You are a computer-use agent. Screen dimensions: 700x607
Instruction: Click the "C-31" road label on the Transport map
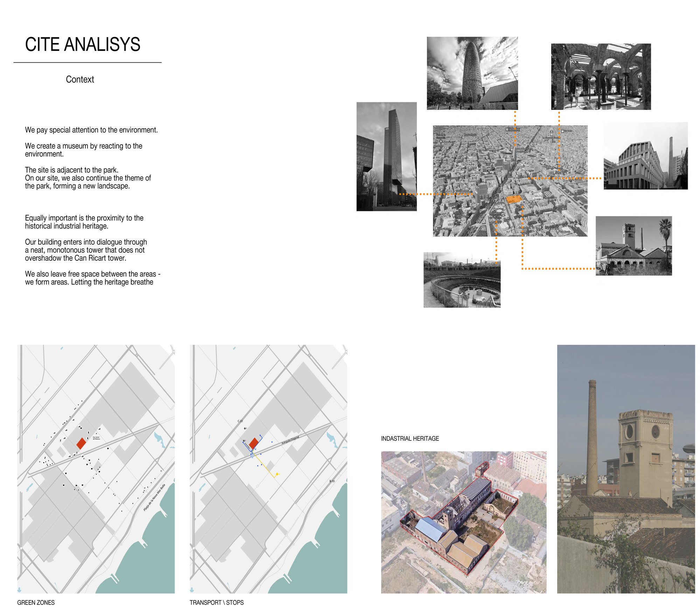click(240, 421)
